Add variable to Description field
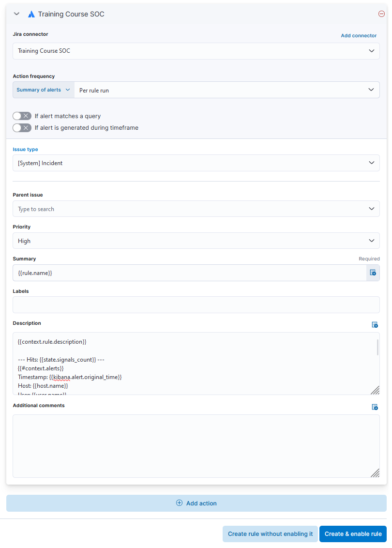 375,325
